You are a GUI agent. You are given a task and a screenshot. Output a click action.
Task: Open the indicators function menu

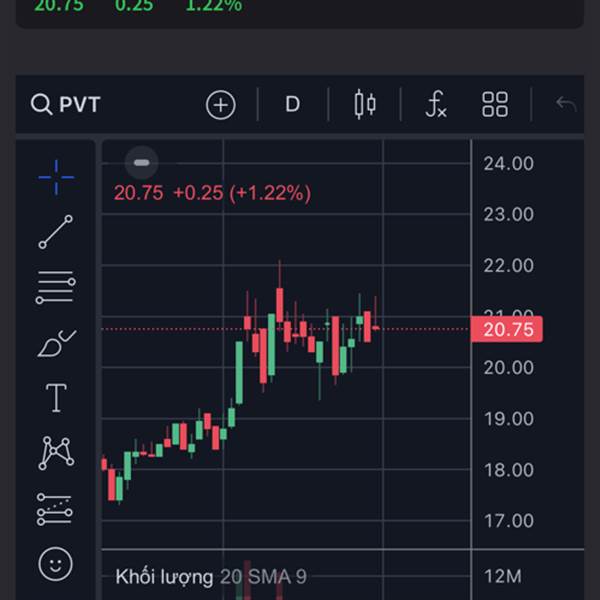coord(435,104)
